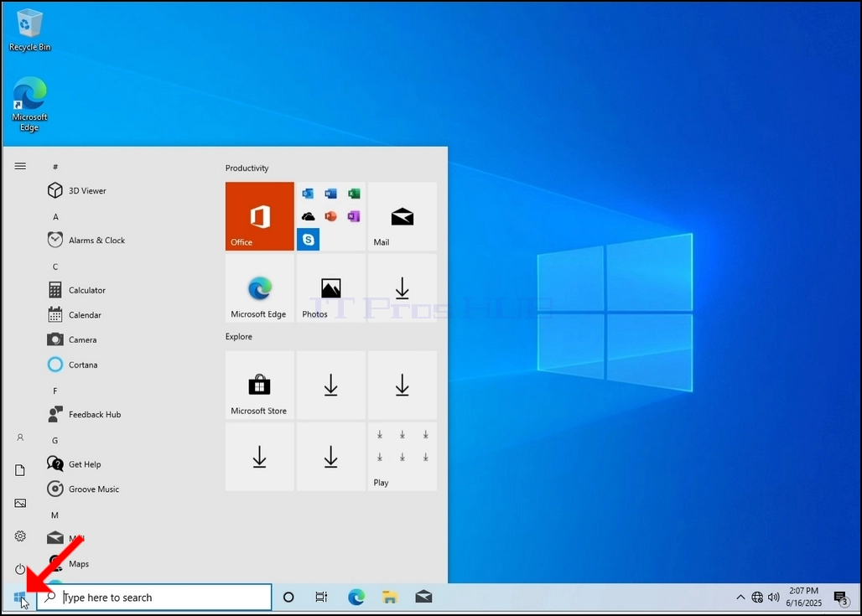This screenshot has height=616, width=862.
Task: Open the Excel icon in the Office tile group
Action: click(354, 194)
